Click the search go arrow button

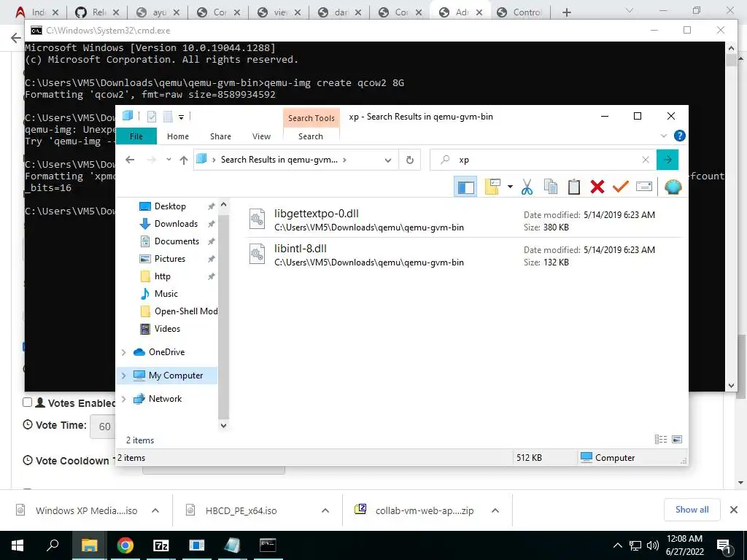(667, 160)
